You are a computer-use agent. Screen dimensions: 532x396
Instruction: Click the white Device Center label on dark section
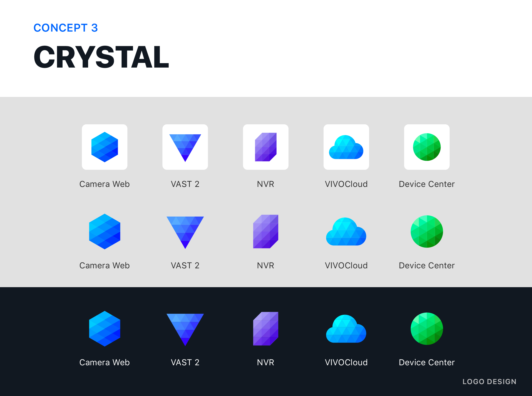pyautogui.click(x=427, y=362)
